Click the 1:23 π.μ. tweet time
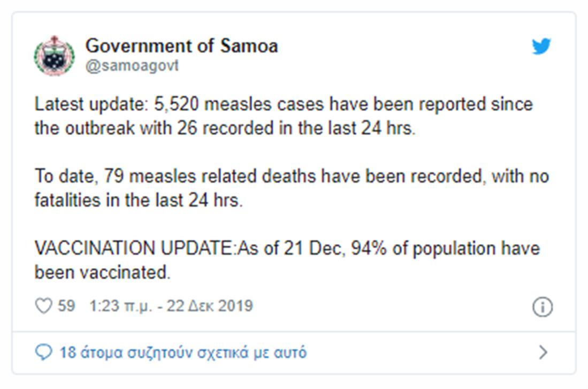This screenshot has width=588, height=389. [x=120, y=306]
